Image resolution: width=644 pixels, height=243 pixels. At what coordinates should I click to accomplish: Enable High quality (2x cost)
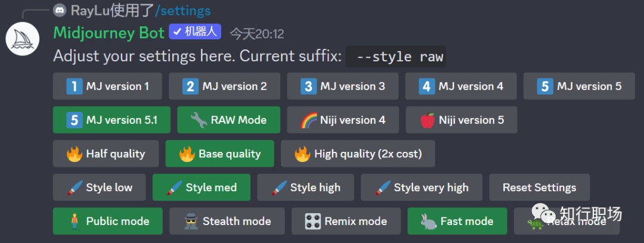[x=358, y=154]
